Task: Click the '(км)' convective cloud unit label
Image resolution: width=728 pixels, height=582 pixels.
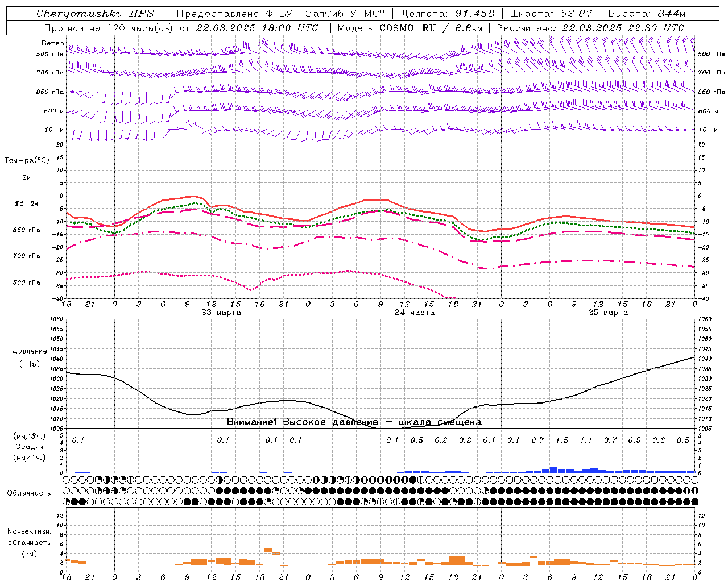Action: [x=29, y=554]
